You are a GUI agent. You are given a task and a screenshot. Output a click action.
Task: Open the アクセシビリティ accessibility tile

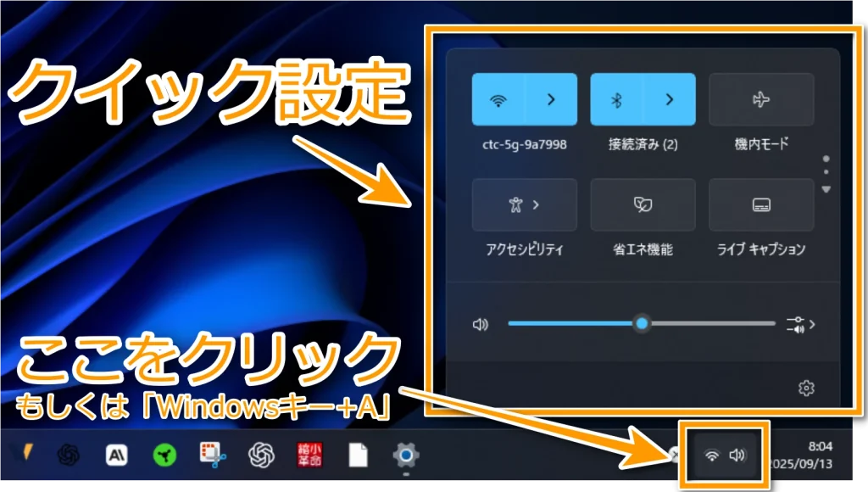(x=524, y=205)
